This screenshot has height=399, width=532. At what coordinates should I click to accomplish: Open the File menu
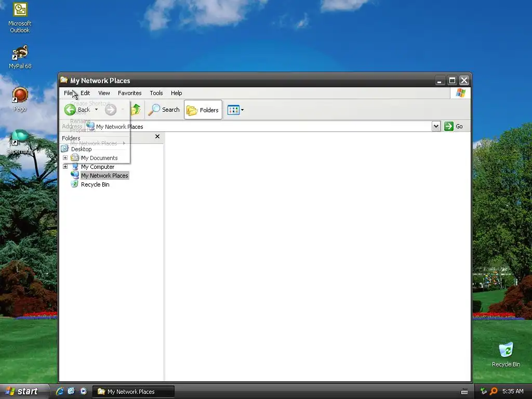[68, 93]
